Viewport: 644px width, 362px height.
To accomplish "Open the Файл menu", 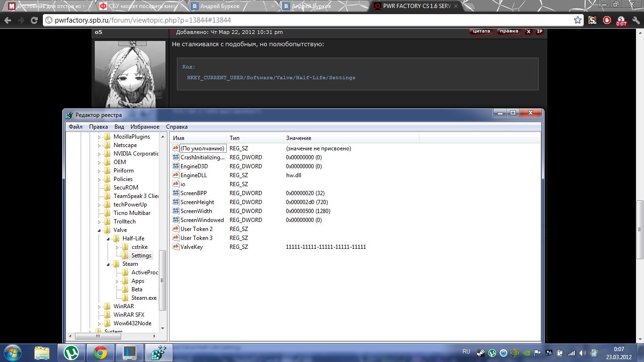I will (75, 127).
